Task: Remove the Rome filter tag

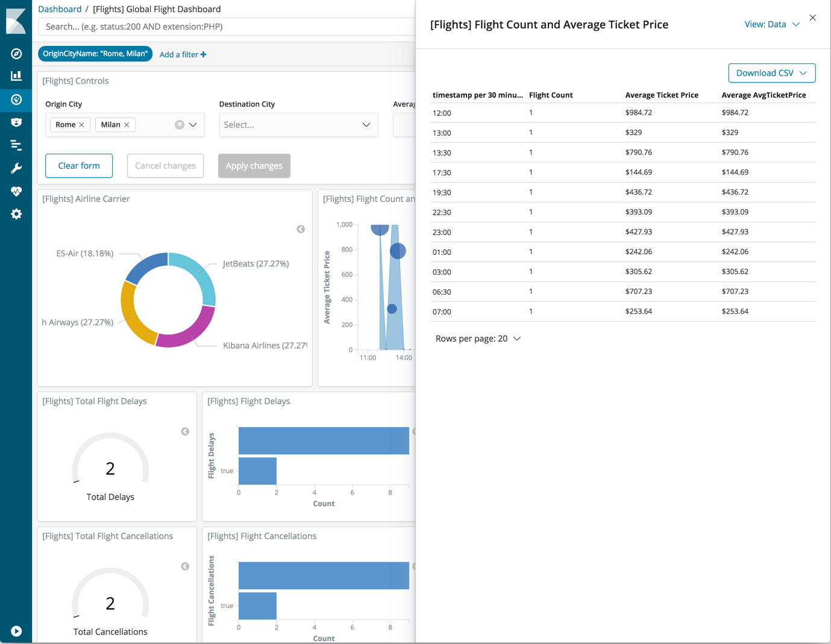Action: pos(83,125)
